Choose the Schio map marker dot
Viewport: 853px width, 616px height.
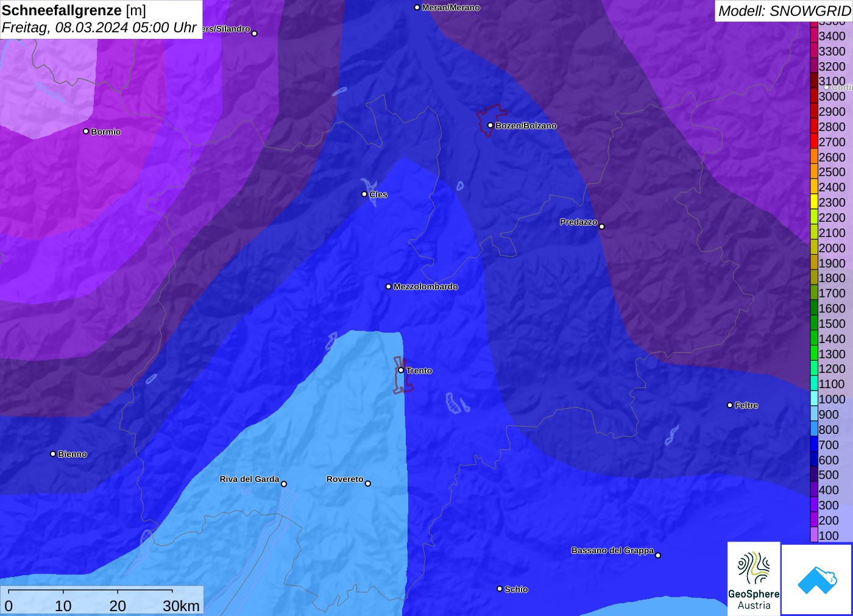tap(500, 589)
